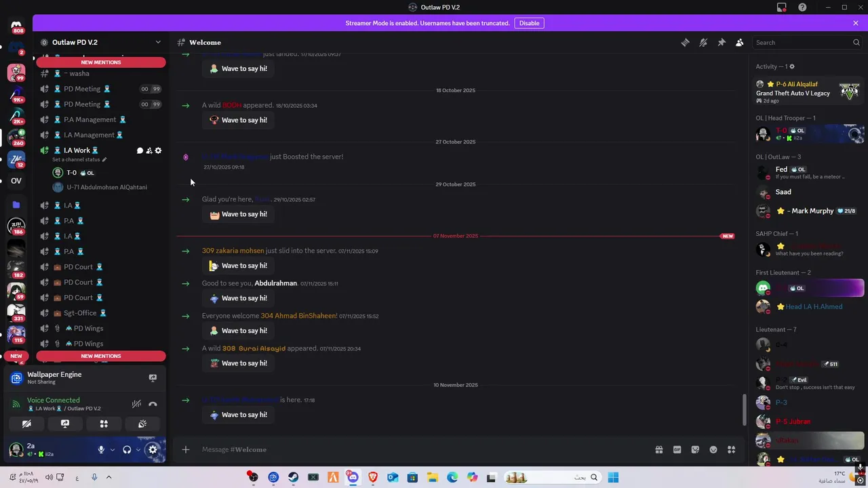
Task: Disconnect from voice channel
Action: (153, 404)
